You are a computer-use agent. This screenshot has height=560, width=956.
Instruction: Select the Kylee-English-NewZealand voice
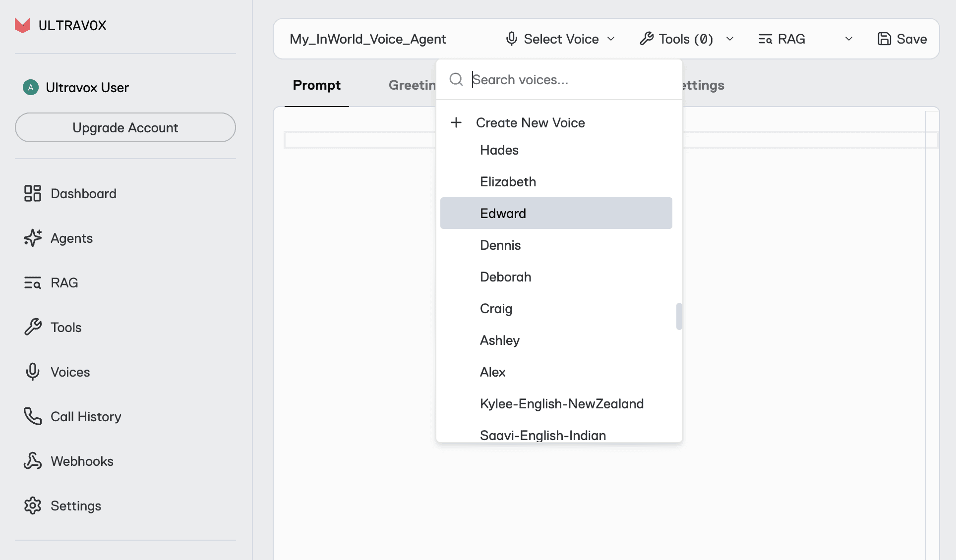(x=561, y=404)
